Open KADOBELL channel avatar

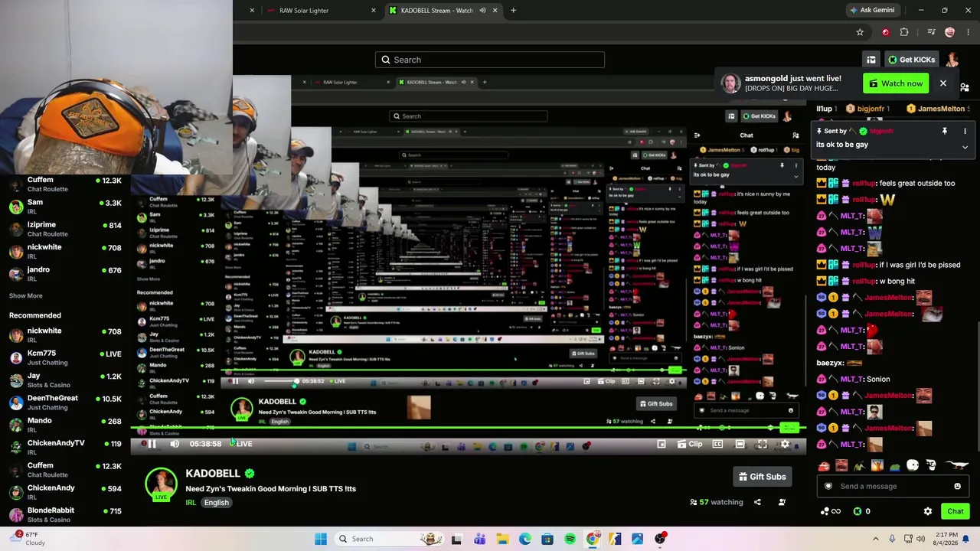click(x=161, y=485)
